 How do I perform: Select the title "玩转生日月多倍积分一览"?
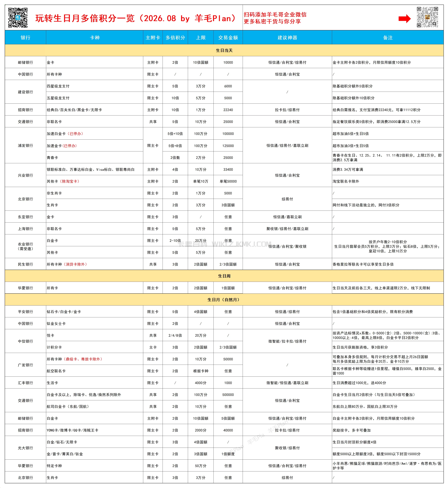click(85, 18)
